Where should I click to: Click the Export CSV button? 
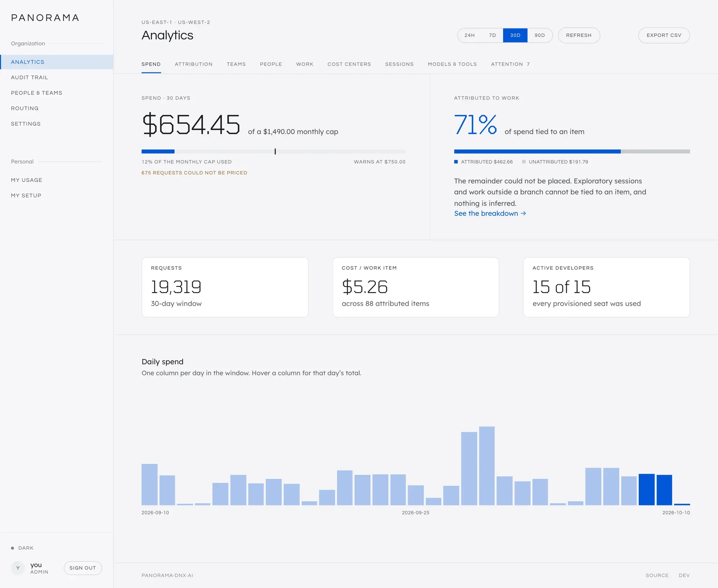tap(664, 35)
